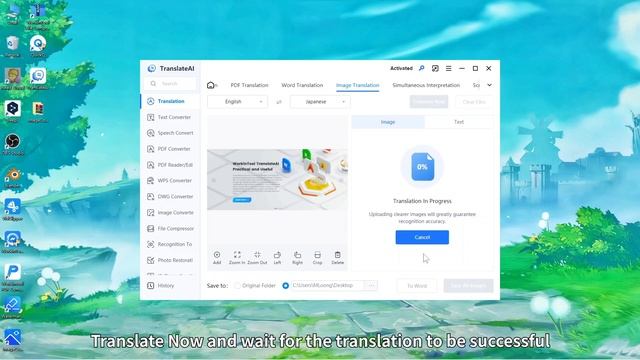Viewport: 640px width, 360px height.
Task: Open DWG Converter in sidebar
Action: (x=170, y=196)
